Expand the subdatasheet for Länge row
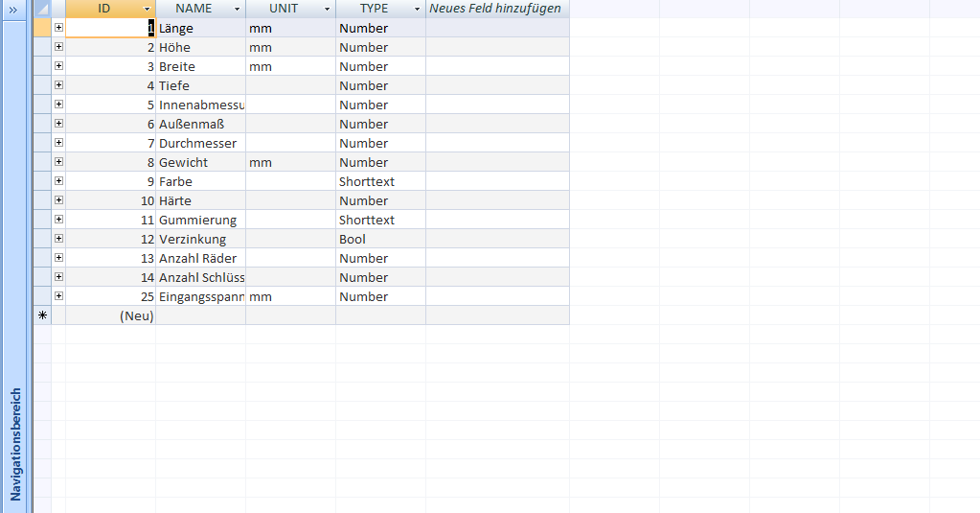This screenshot has width=980, height=513. point(58,28)
